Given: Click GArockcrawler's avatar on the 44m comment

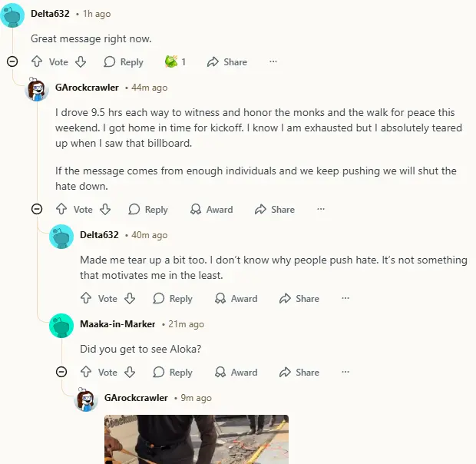Looking at the screenshot, I should [x=38, y=89].
